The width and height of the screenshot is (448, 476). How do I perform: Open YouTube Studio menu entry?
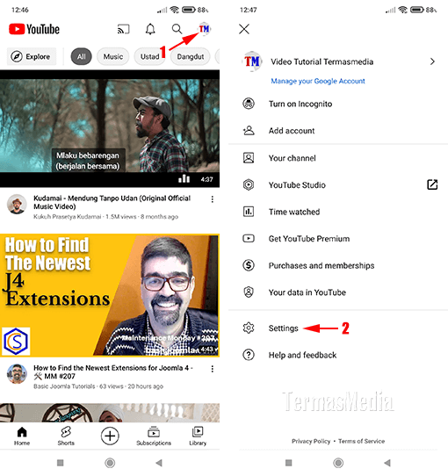297,185
